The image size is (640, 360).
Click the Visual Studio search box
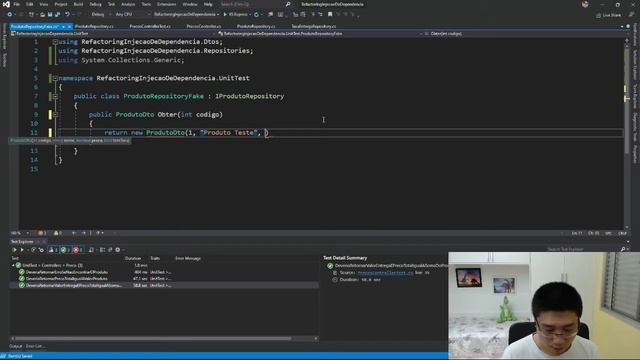(x=255, y=4)
